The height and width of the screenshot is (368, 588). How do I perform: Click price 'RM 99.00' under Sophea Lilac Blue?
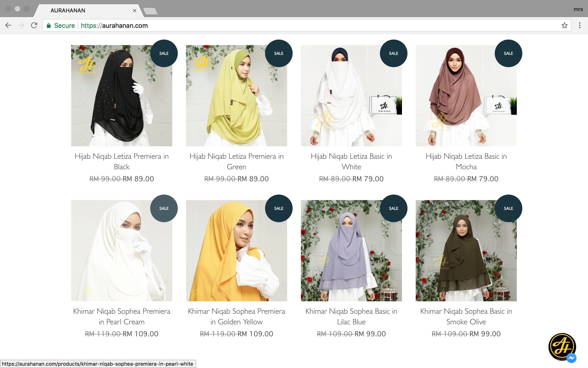[370, 334]
